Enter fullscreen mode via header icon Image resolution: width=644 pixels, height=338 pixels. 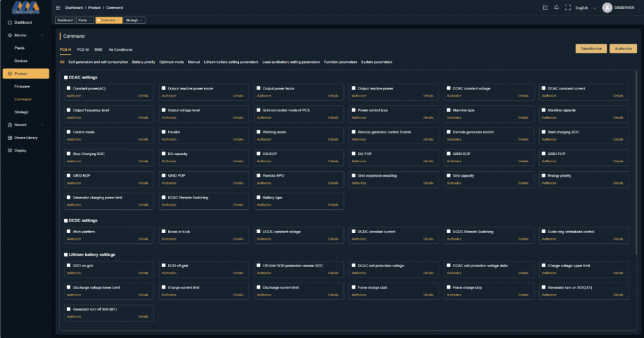click(567, 8)
